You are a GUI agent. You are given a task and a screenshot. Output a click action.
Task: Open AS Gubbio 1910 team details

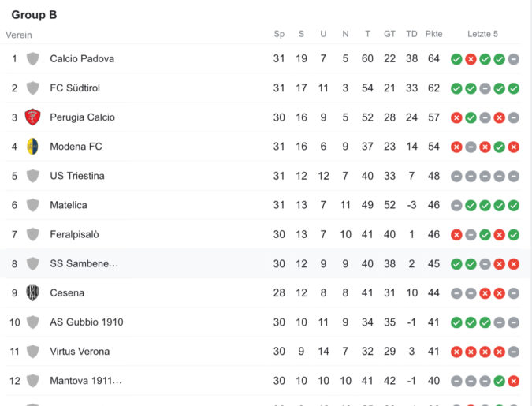point(87,322)
